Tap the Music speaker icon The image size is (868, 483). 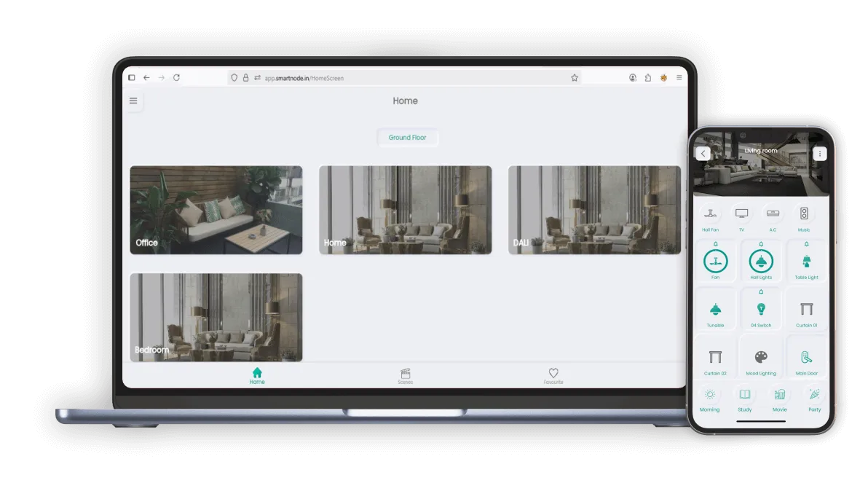[804, 213]
